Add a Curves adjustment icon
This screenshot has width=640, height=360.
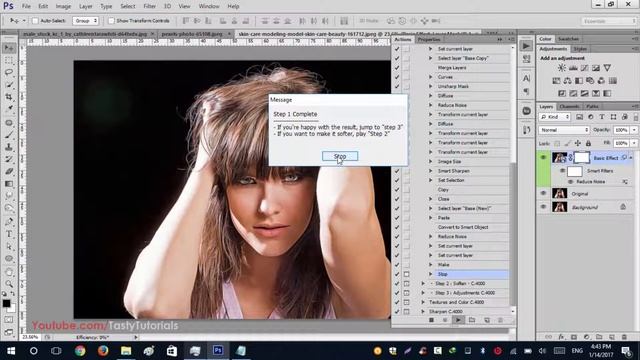pyautogui.click(x=584, y=68)
